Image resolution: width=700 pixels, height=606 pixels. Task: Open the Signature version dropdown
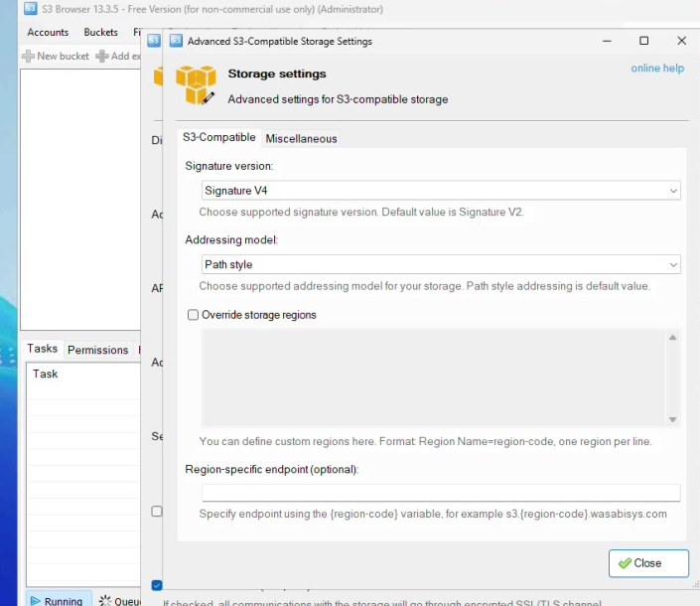tap(441, 191)
